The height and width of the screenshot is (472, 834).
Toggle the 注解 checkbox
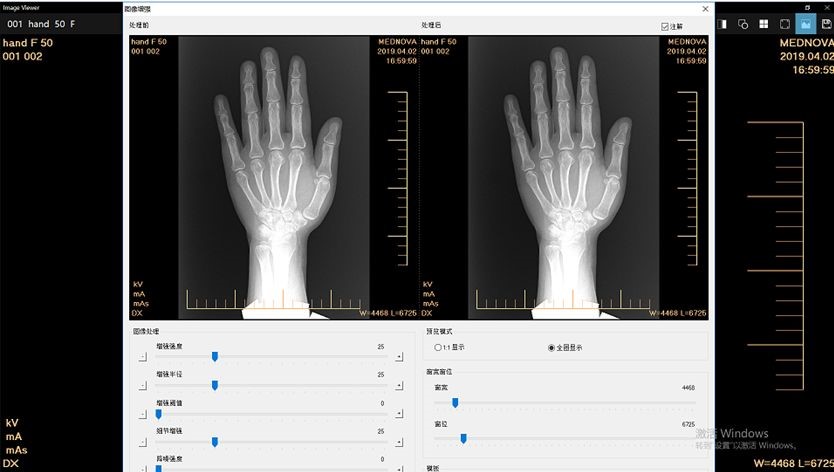pyautogui.click(x=665, y=26)
